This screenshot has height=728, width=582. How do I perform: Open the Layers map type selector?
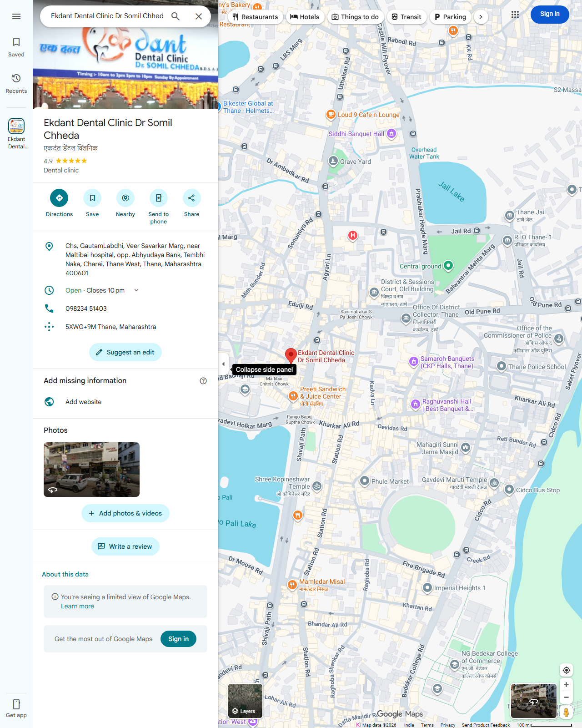245,701
